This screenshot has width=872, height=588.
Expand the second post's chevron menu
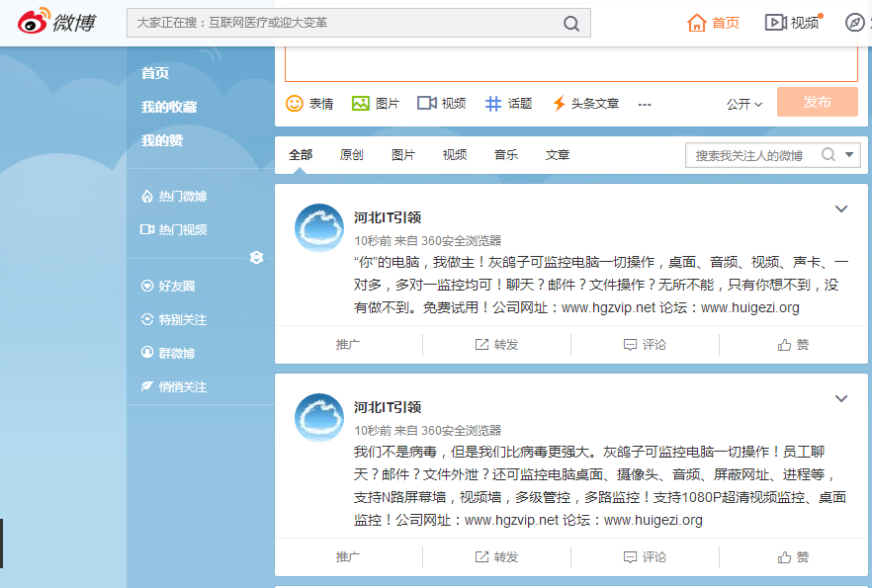[x=841, y=398]
